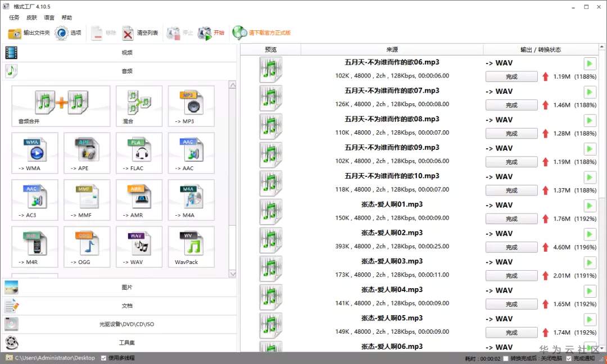Open the 皮肤 menu

31,17
